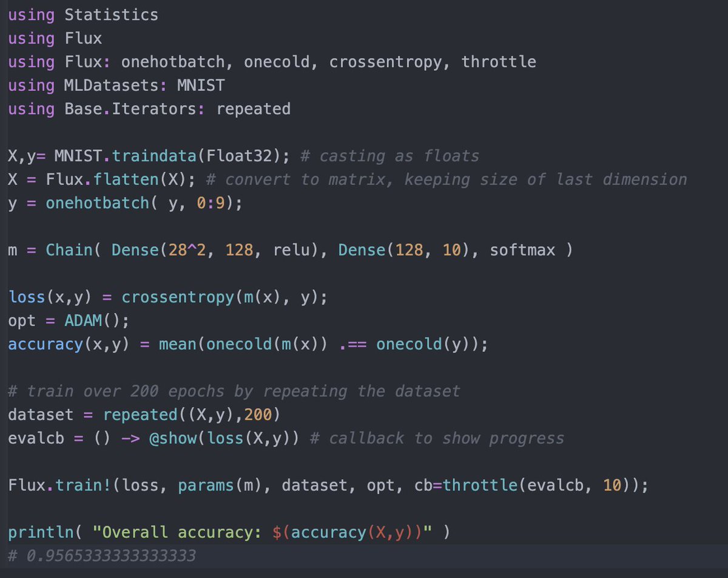Click 'cb=throttle' keyword argument

pyautogui.click(x=466, y=485)
